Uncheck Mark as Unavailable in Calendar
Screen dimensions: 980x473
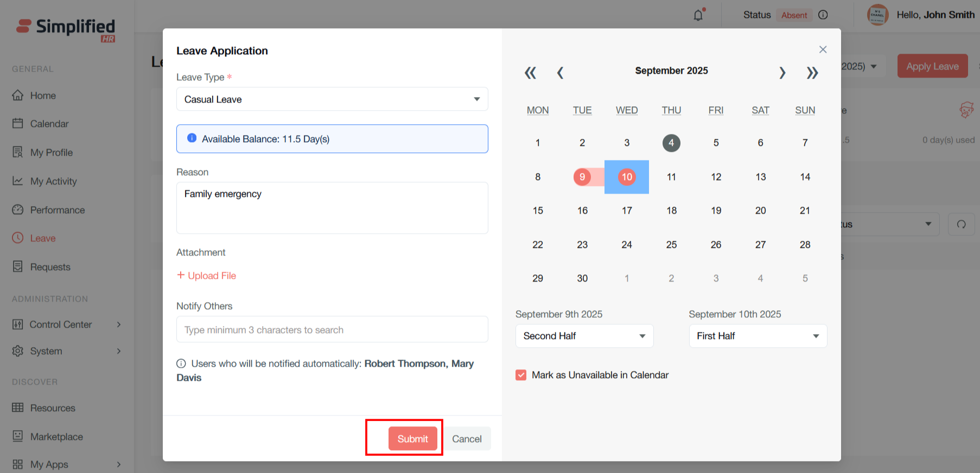click(521, 375)
